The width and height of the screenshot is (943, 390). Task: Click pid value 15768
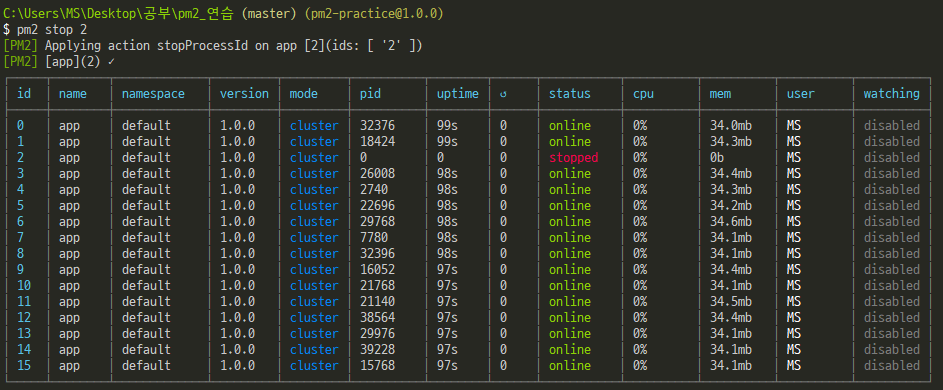pos(378,365)
